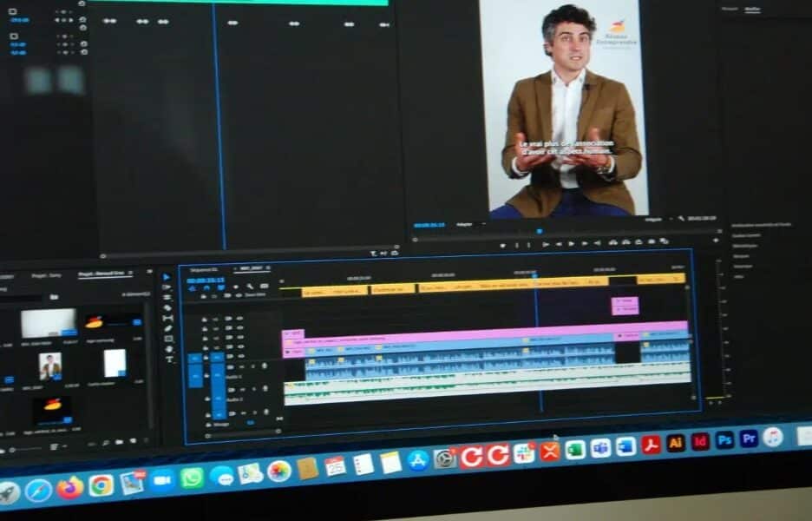Lock the topmost video track
This screenshot has width=812, height=521.
[x=205, y=320]
